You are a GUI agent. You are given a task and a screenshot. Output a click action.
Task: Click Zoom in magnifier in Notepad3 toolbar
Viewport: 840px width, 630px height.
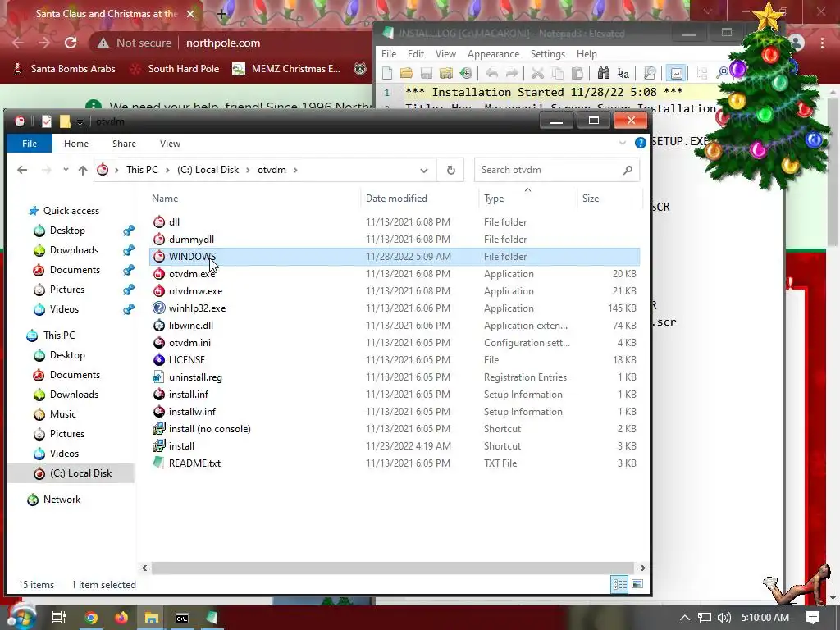722,73
